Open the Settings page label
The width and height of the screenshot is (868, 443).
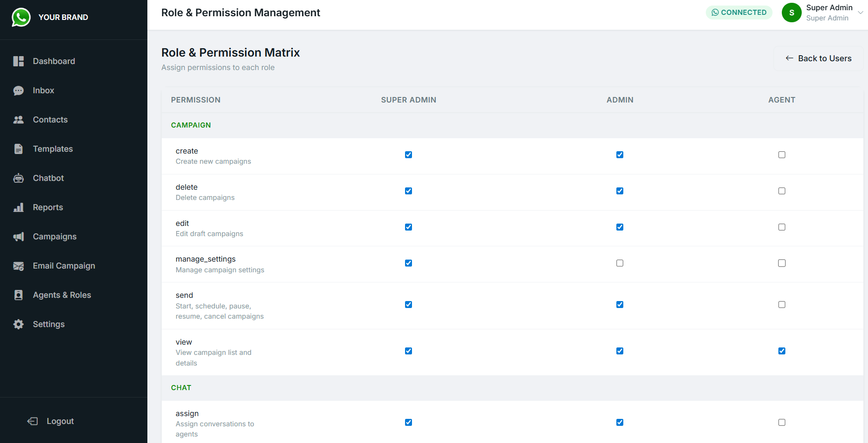pos(49,324)
